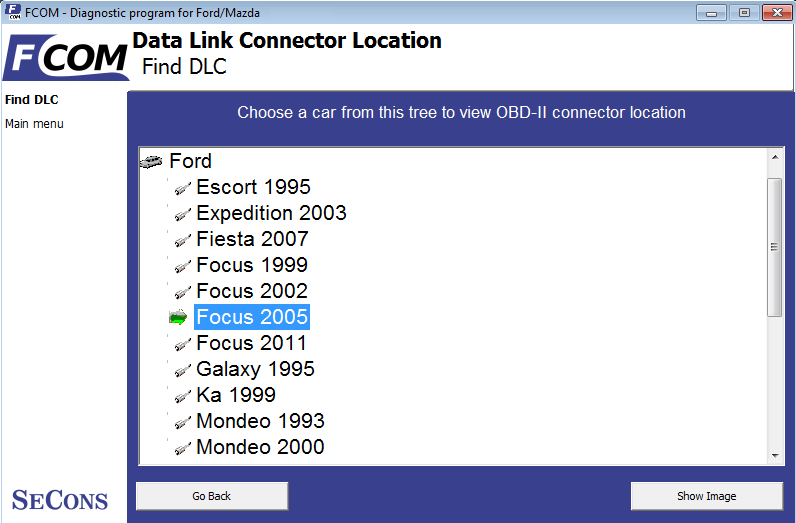Screen dimensions: 796x523
Task: Maximize the FCOM window
Action: (x=744, y=13)
